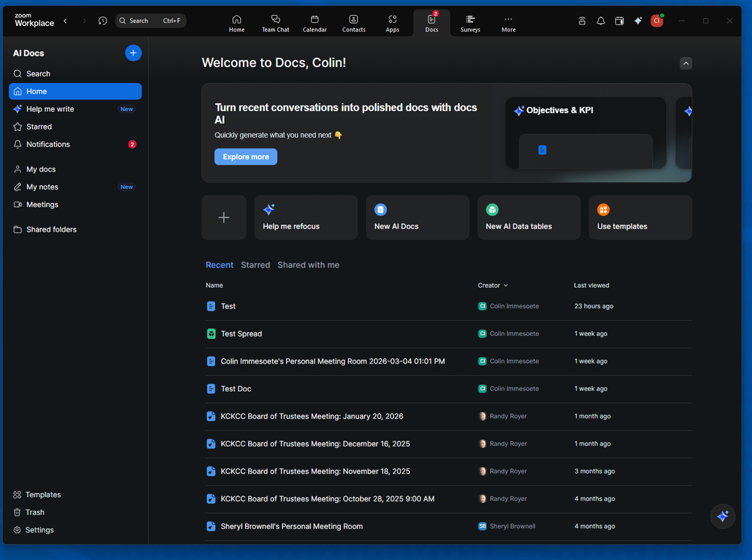The height and width of the screenshot is (560, 752).
Task: Select Home in the AI Docs sidebar
Action: click(x=75, y=92)
